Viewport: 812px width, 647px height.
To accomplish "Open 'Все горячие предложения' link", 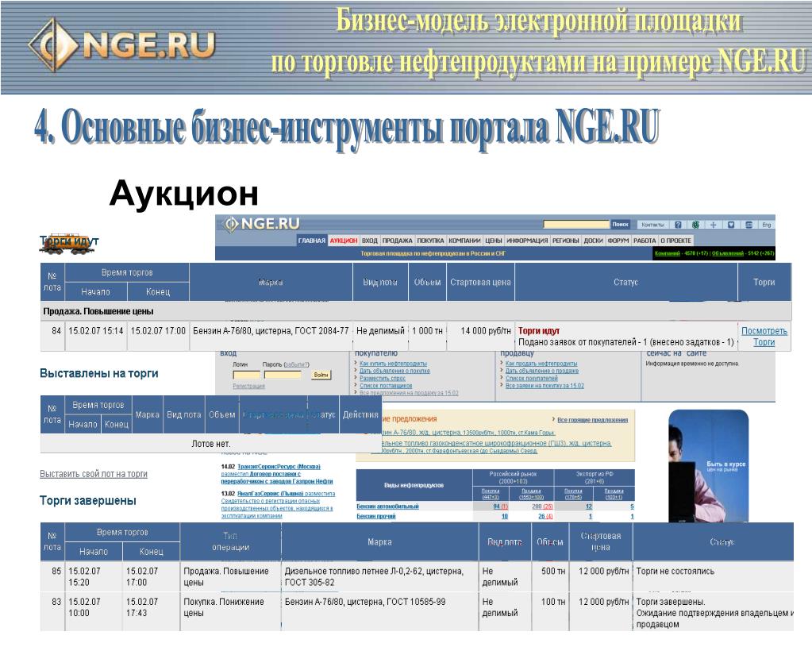I will (592, 420).
